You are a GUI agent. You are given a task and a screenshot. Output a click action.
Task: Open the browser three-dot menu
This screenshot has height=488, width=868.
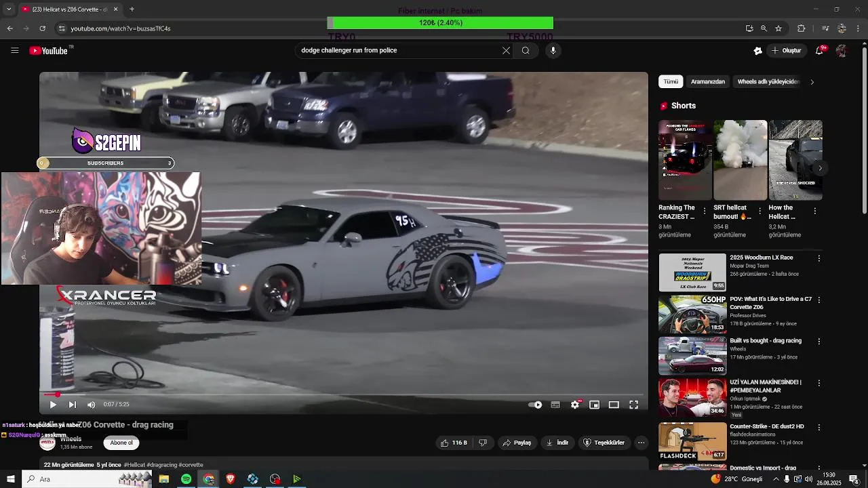(859, 28)
